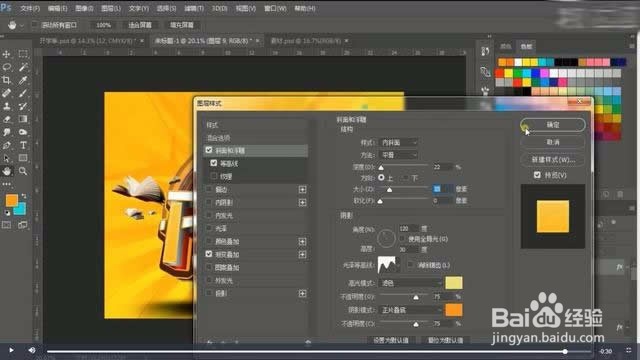Image resolution: width=640 pixels, height=360 pixels.
Task: Click the screen mode icon
Action: click(x=23, y=225)
